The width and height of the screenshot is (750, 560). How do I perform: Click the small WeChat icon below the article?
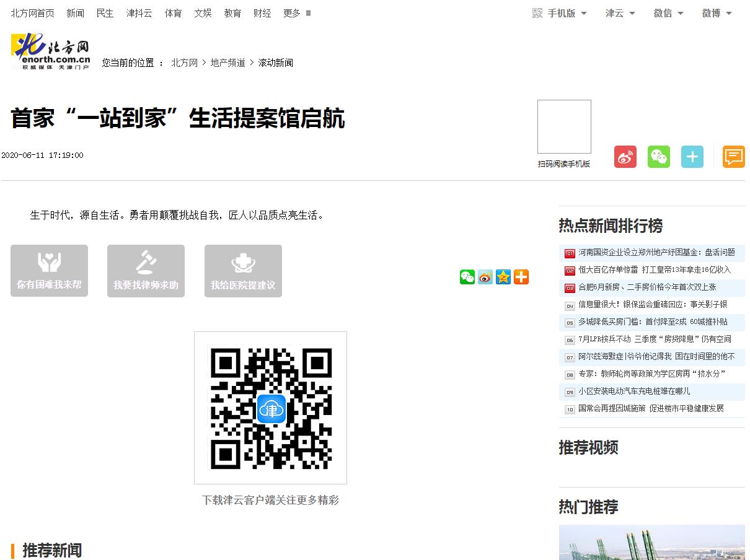click(x=467, y=277)
